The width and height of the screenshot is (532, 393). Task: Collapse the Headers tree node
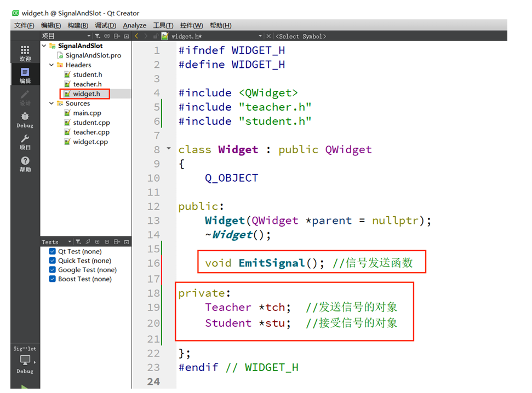pos(51,65)
